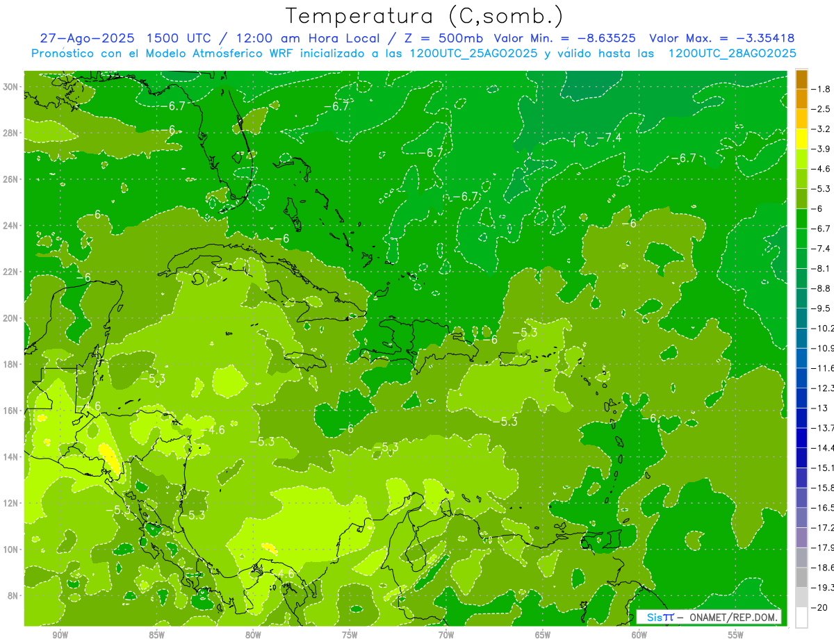Click the "-20" colorbar label

(820, 607)
